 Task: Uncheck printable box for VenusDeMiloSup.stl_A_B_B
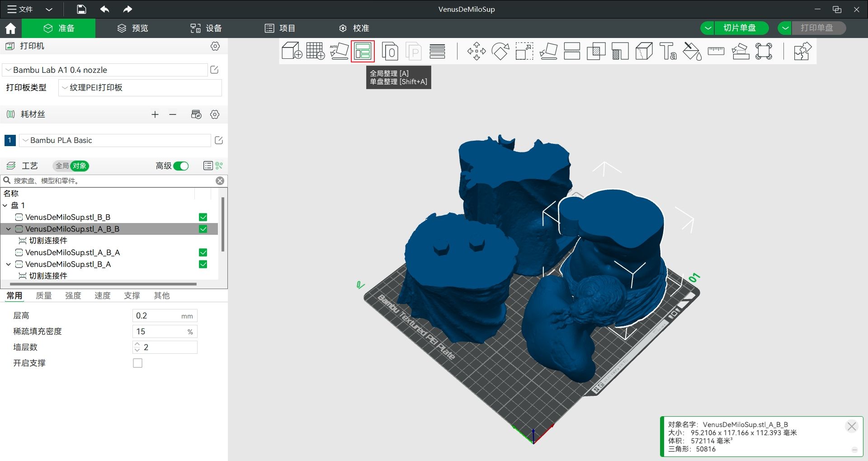coord(203,229)
